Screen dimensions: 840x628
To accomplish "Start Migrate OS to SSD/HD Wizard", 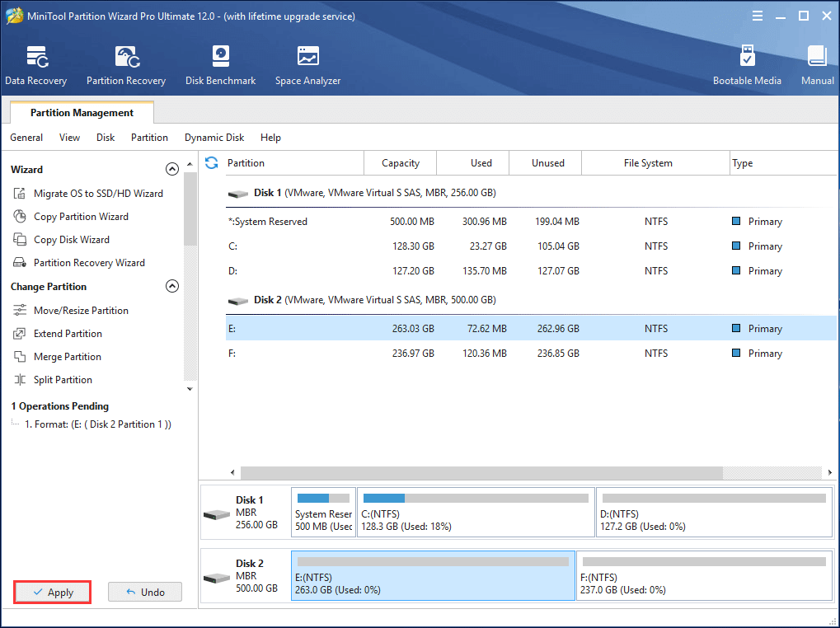I will tap(84, 193).
